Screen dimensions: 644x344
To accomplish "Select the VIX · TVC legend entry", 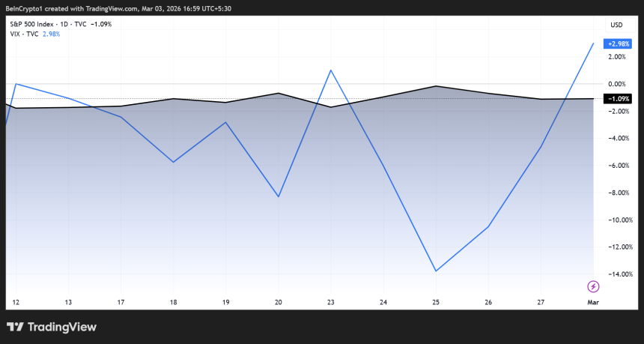I will (x=25, y=34).
